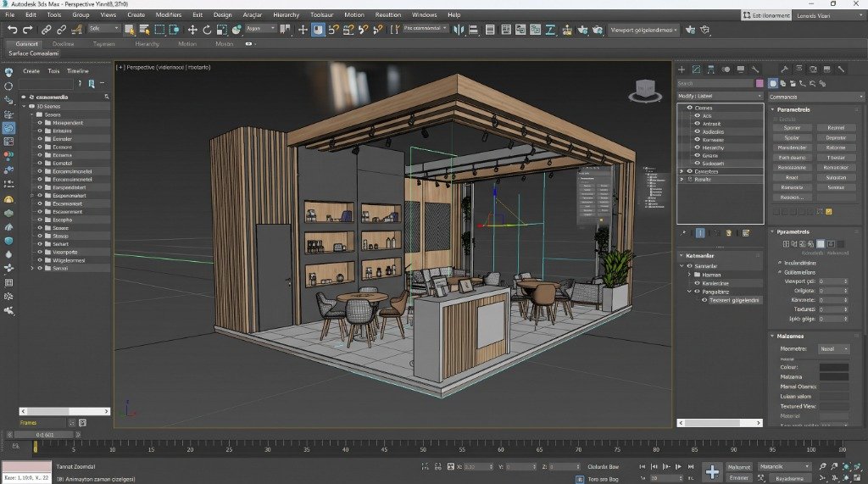Click the Sungstan button
Viewport: 868px width, 484px height.
836,178
